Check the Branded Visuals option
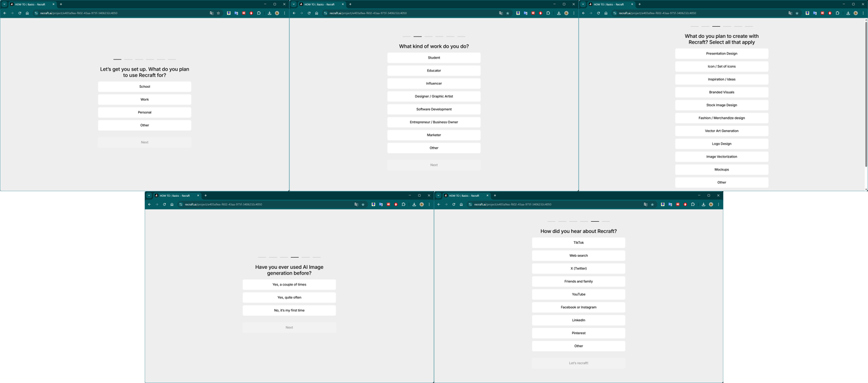868x383 pixels. [x=722, y=92]
